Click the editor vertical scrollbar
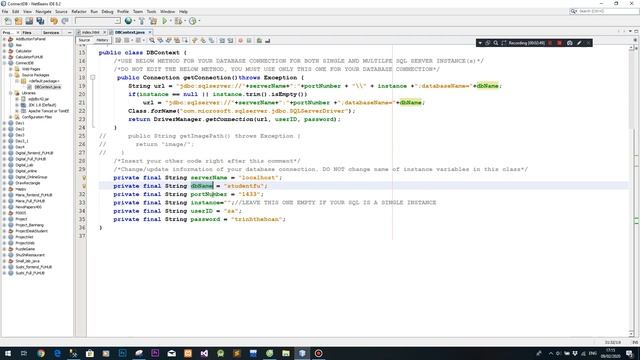This screenshot has width=640, height=360. coord(631,190)
